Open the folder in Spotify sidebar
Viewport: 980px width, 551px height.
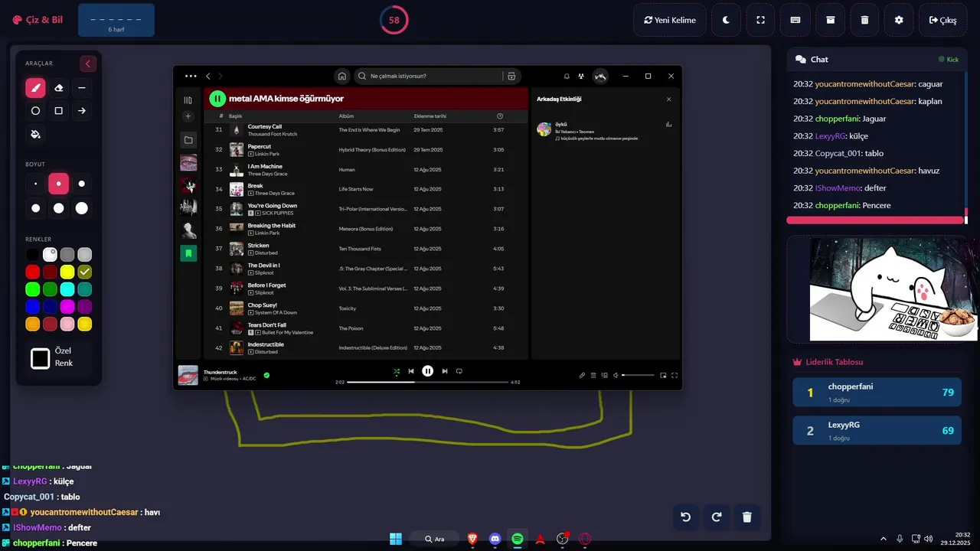click(x=188, y=141)
